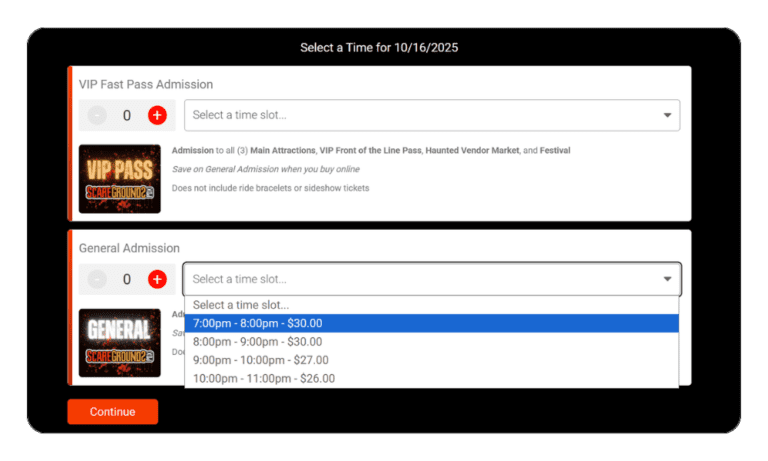
Task: Click the General ScareGrounds thumbnail image
Action: 120,342
